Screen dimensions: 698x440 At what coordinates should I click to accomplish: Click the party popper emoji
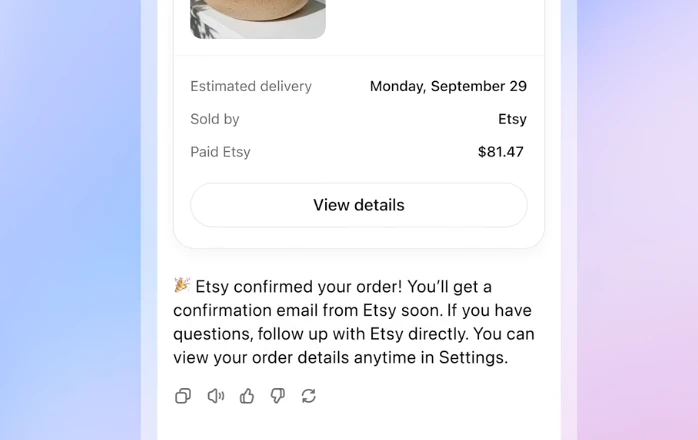point(182,286)
